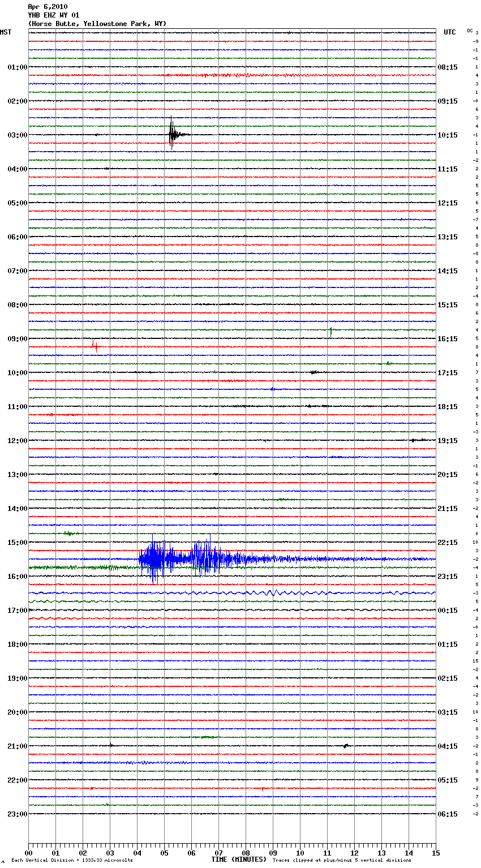Select the 01:00 MST hour label
The width and height of the screenshot is (481, 868).
click(18, 67)
